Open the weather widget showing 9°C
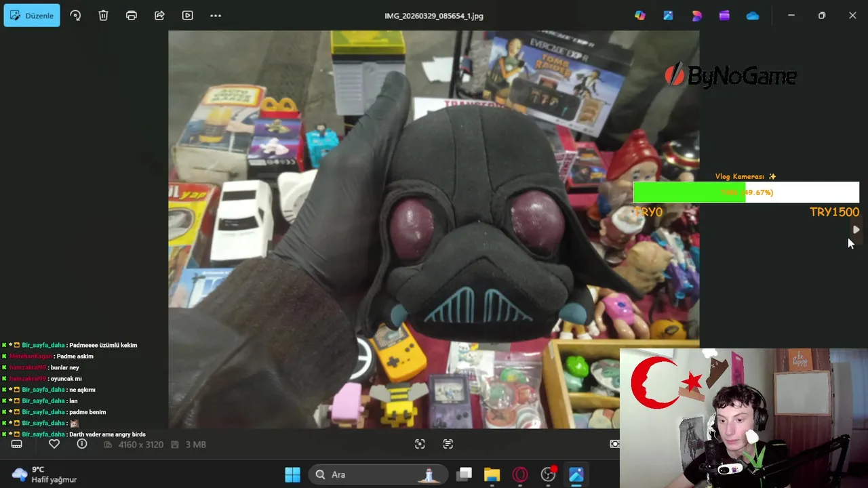 (45, 474)
